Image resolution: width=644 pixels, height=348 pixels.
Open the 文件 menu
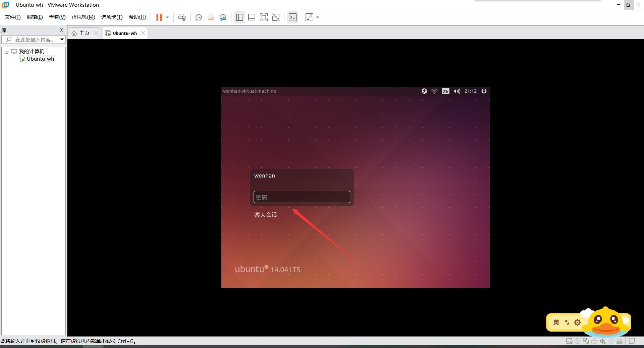click(13, 17)
